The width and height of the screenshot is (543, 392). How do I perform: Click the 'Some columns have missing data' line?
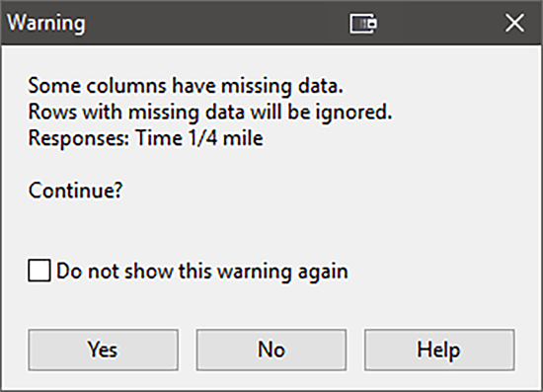186,85
